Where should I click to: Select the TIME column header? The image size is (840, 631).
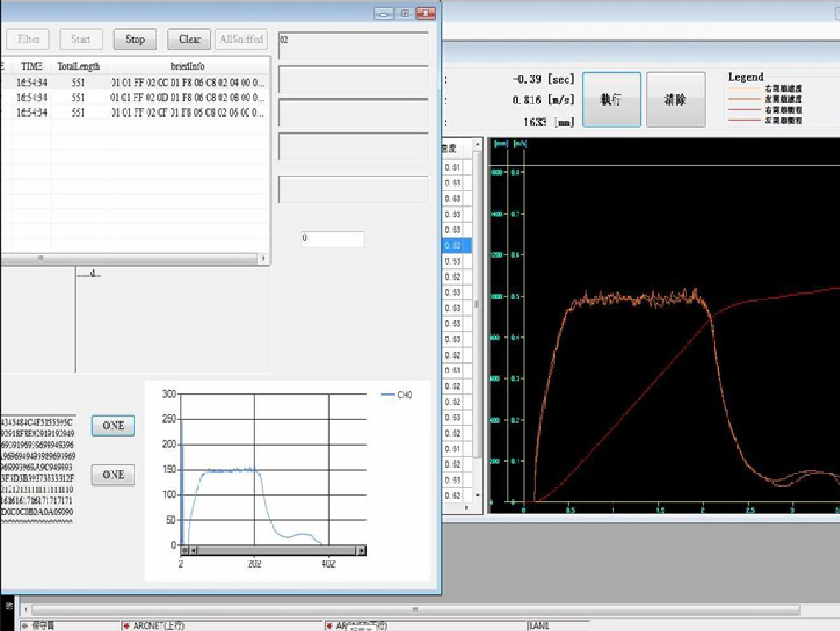pos(32,66)
